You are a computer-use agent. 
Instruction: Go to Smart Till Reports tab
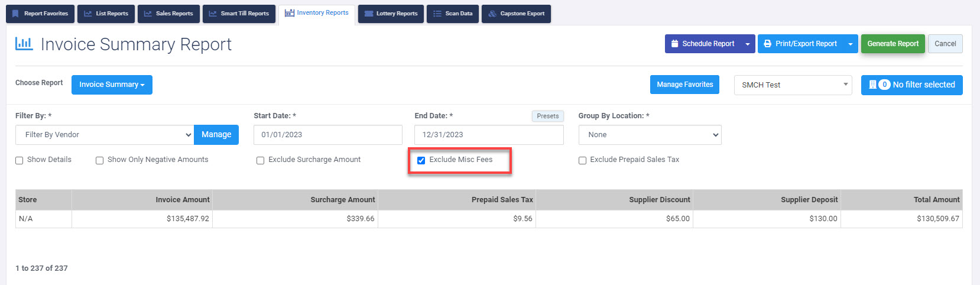(x=239, y=14)
